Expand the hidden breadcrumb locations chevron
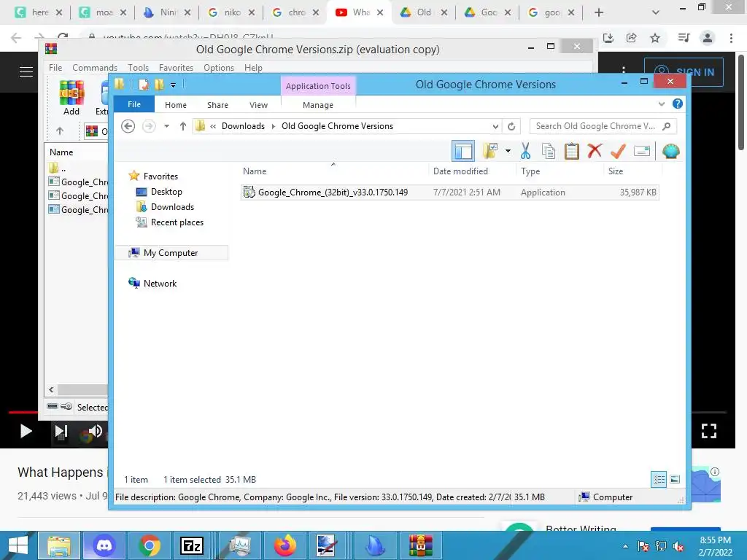747x560 pixels. pos(213,126)
